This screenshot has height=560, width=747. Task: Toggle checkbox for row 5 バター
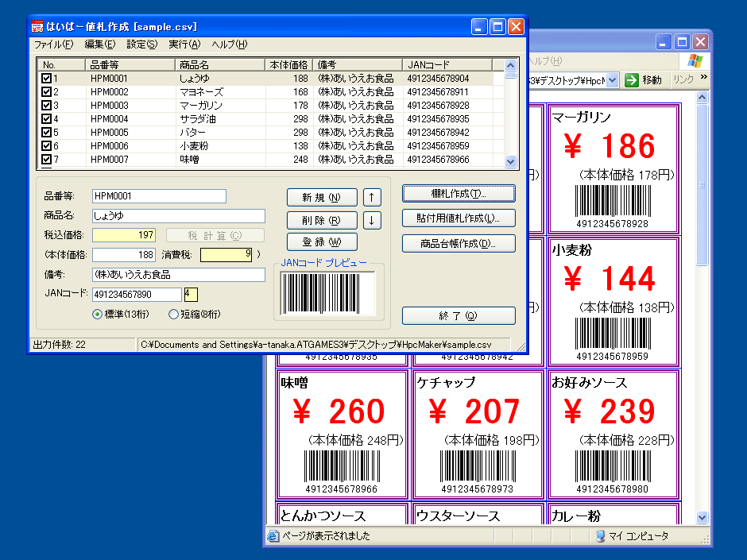pos(46,133)
